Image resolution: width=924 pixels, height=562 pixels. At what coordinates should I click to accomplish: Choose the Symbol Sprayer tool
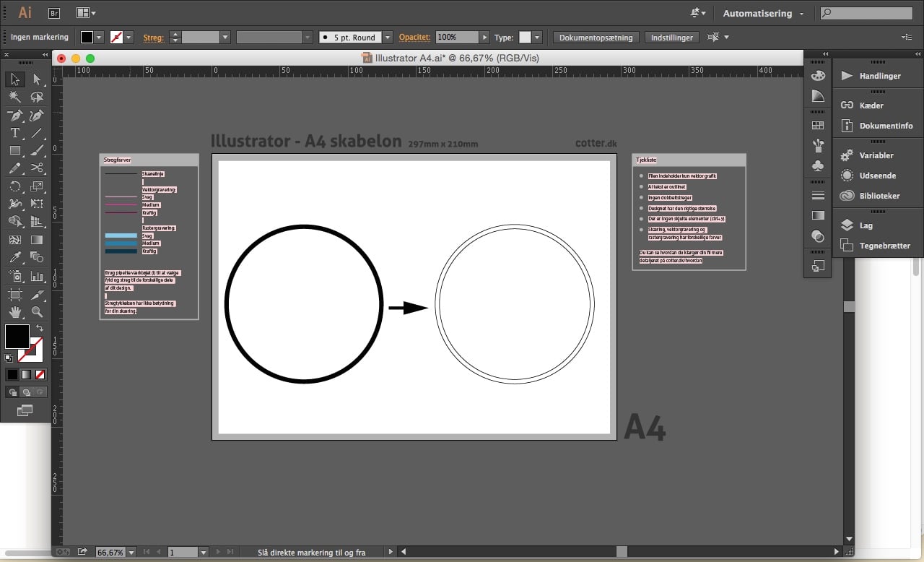[14, 276]
